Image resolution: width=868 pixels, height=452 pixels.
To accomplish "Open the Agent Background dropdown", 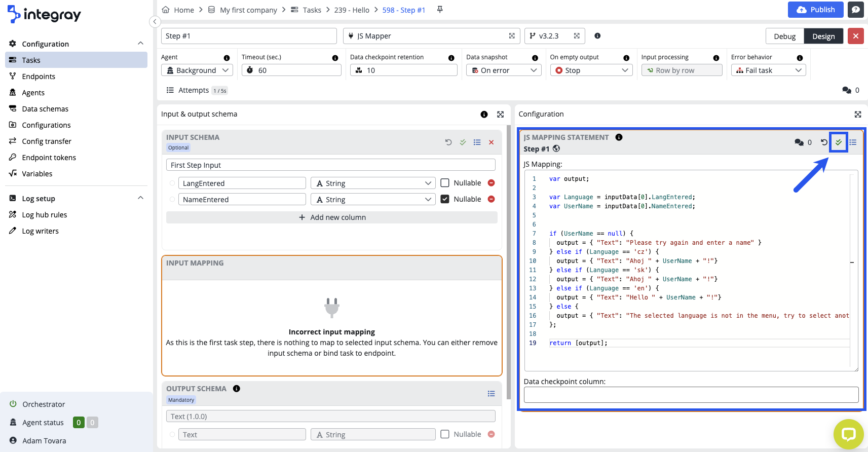I will 197,70.
